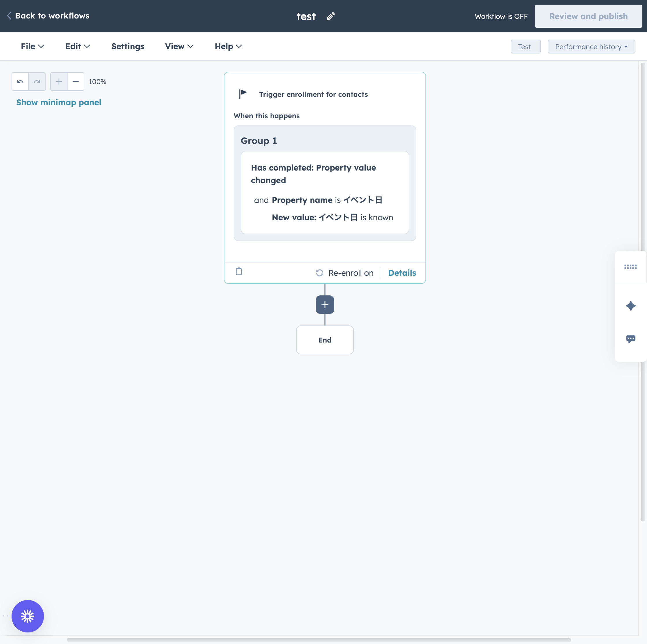This screenshot has height=644, width=647.
Task: Open the AI sparkle assistant icon
Action: 630,306
